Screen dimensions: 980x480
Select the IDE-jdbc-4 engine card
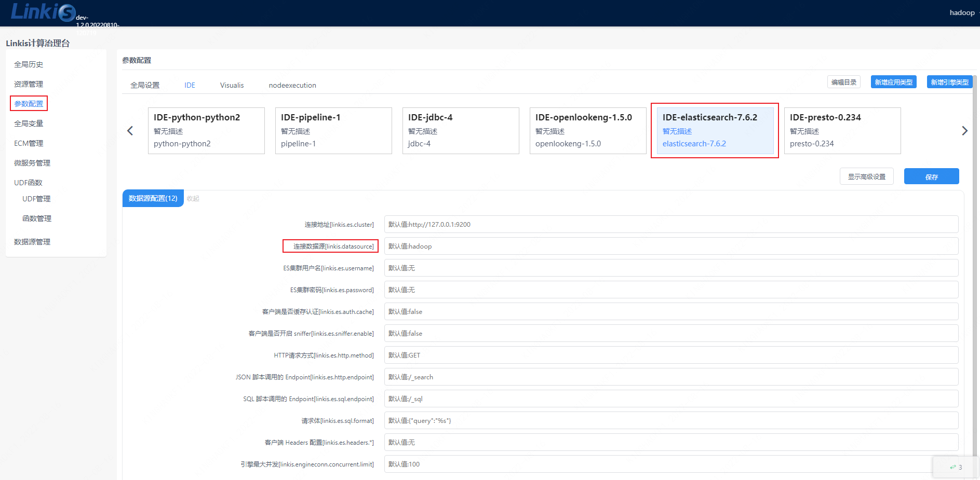point(460,131)
